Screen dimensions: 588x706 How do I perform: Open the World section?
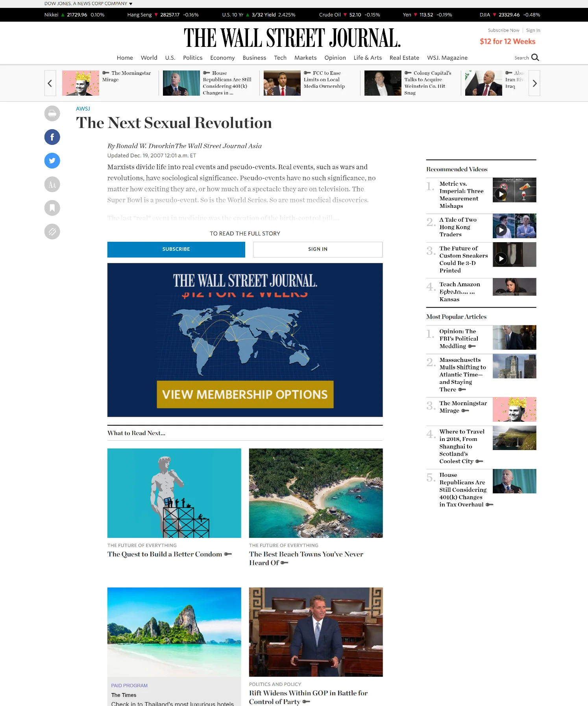pyautogui.click(x=149, y=57)
